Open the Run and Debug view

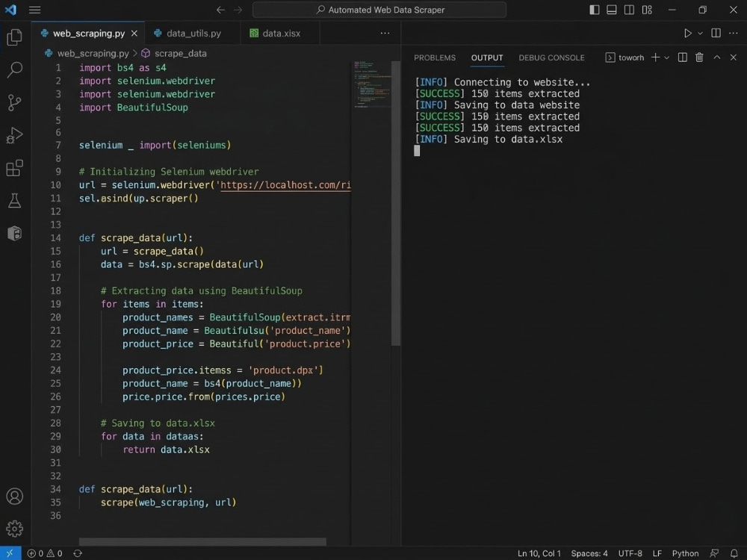pos(14,135)
